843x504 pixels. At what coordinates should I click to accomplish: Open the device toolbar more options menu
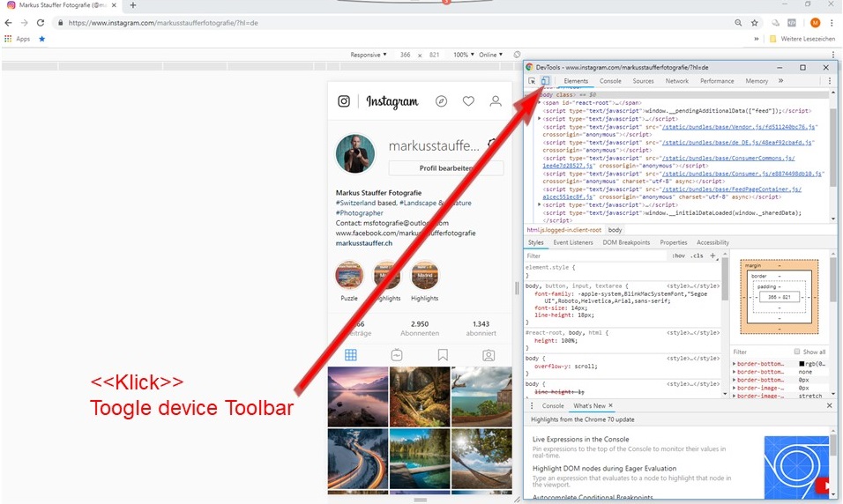[x=833, y=55]
